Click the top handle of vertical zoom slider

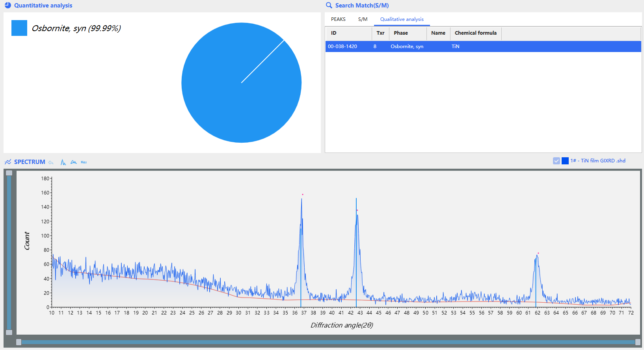[9, 173]
